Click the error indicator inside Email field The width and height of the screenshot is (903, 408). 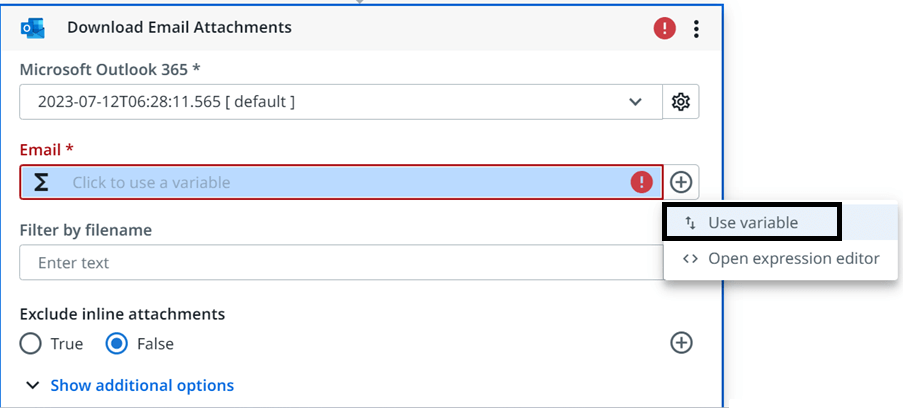point(641,183)
